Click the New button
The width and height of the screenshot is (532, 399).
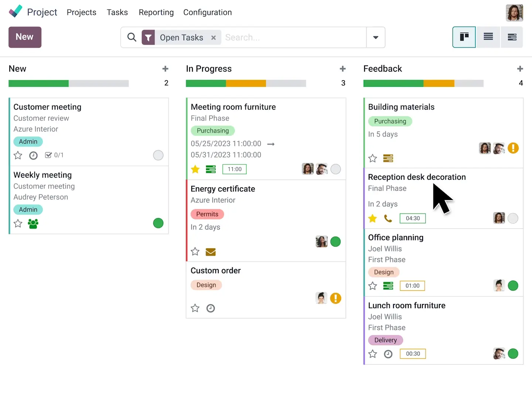pos(25,37)
